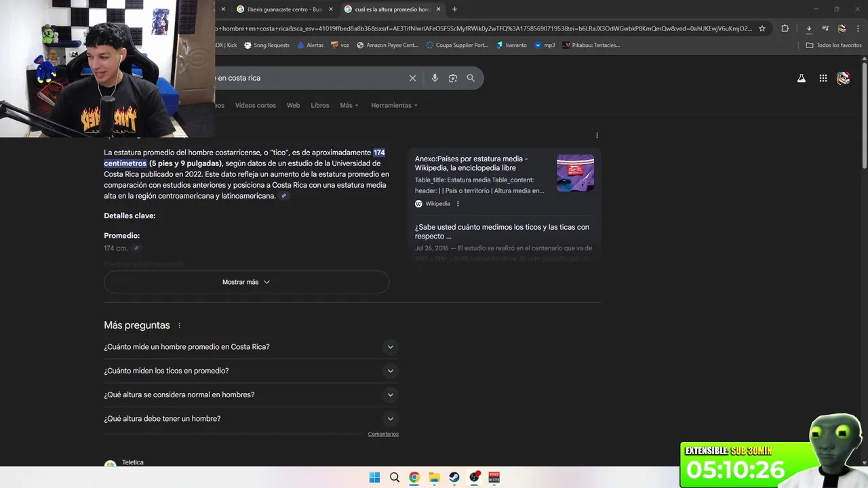868x488 pixels.
Task: Open File Explorer from the taskbar
Action: (434, 477)
